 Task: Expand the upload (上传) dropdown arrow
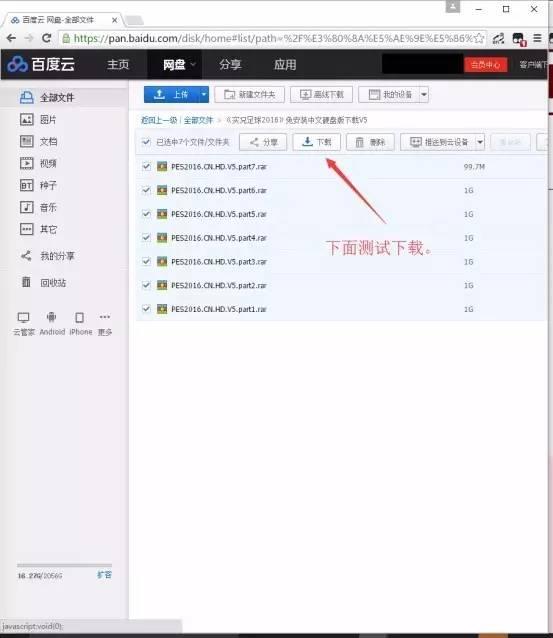[203, 94]
